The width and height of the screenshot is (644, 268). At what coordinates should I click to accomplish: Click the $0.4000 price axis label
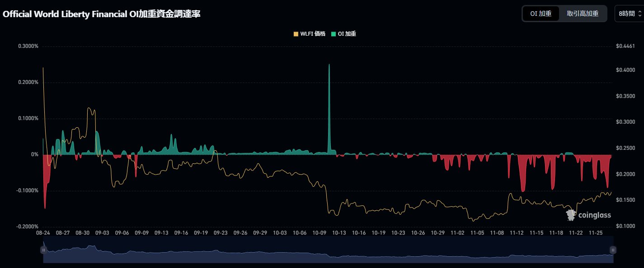625,70
